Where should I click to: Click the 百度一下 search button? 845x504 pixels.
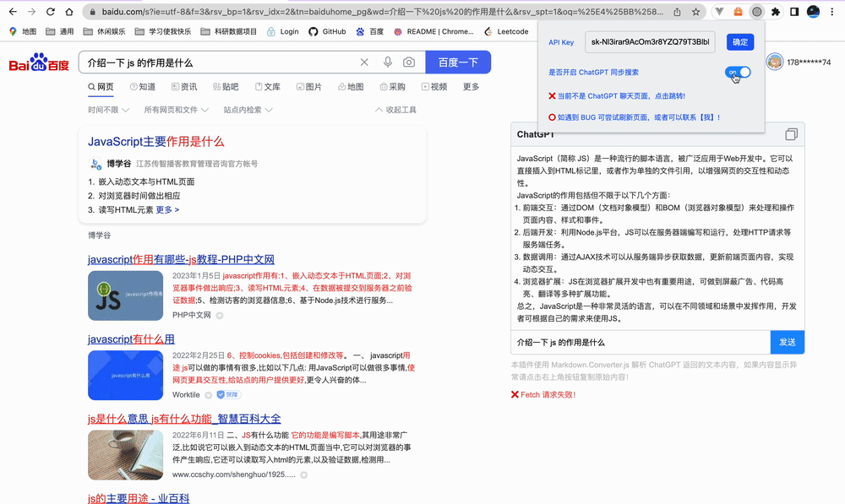pyautogui.click(x=458, y=62)
